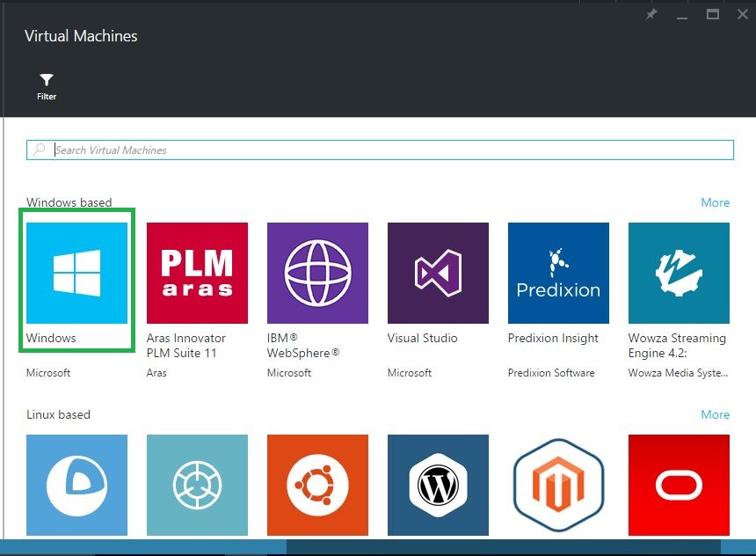Click the Wowza Media Systems publisher text
The width and height of the screenshot is (756, 556).
coord(678,373)
